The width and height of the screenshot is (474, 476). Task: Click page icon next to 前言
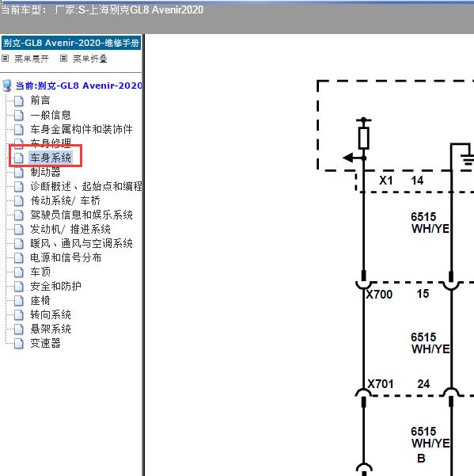(18, 101)
